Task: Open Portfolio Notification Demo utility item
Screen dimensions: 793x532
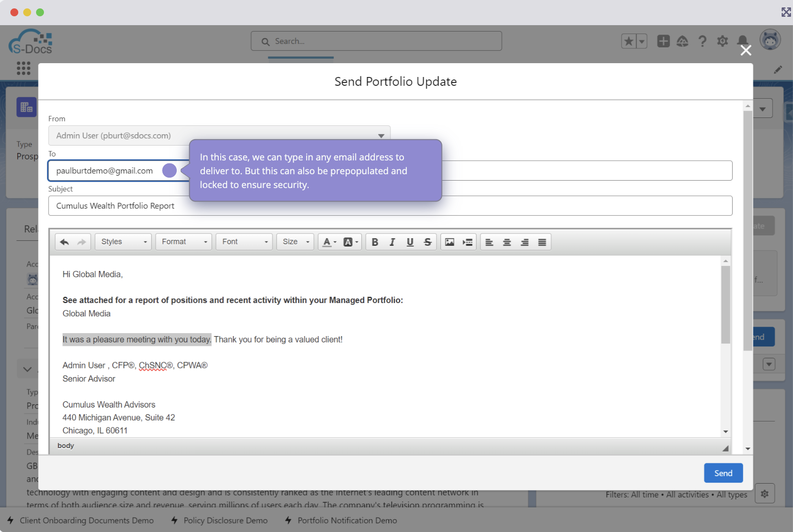Action: point(341,521)
